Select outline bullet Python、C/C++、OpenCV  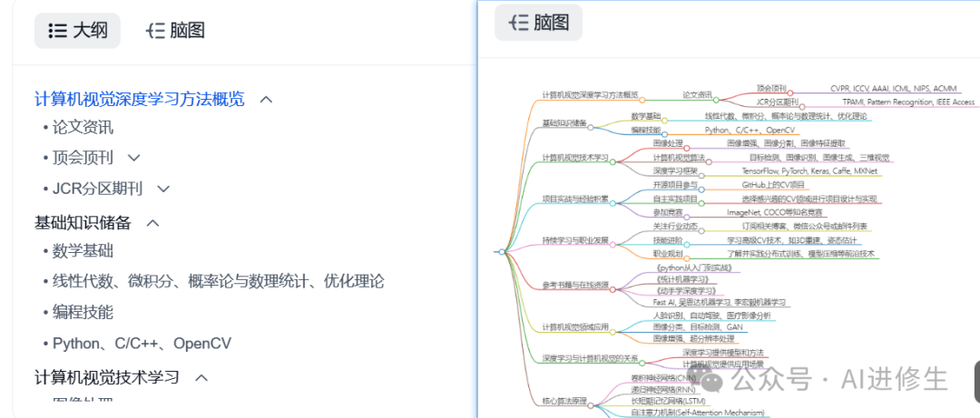coord(142,343)
